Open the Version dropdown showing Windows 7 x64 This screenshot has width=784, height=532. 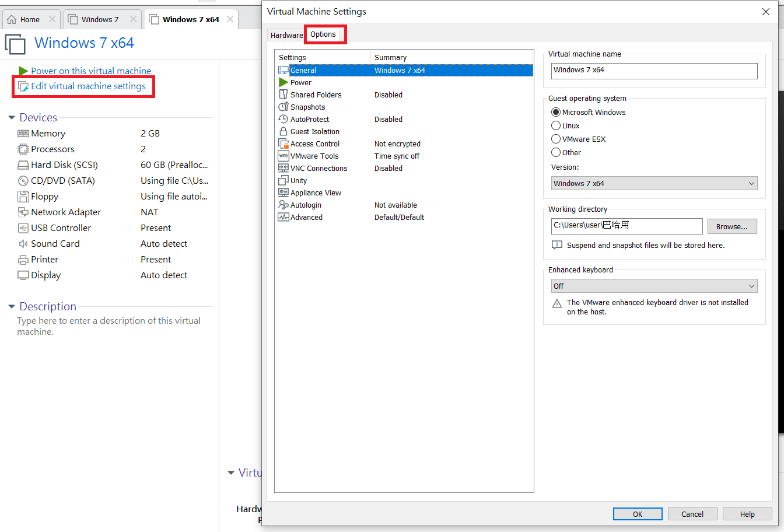pyautogui.click(x=654, y=183)
